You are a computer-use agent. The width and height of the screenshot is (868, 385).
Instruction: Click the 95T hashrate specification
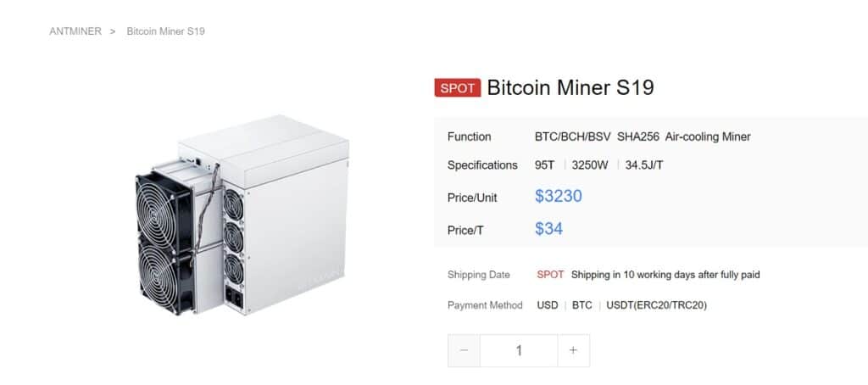click(546, 165)
